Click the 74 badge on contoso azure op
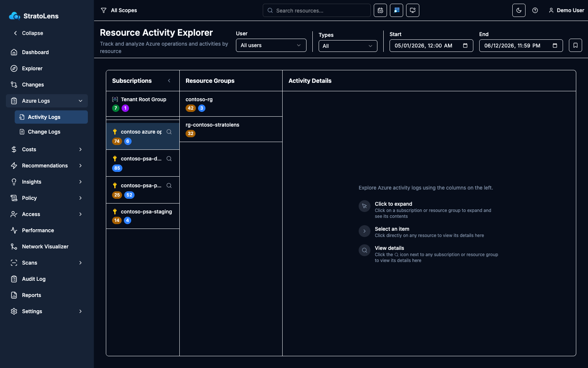This screenshot has height=368, width=588. pos(117,141)
